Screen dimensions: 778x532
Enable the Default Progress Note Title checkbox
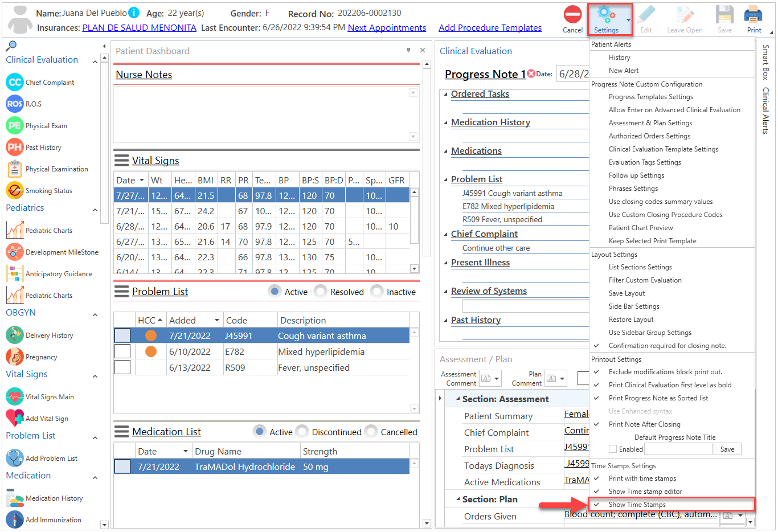[x=612, y=448]
